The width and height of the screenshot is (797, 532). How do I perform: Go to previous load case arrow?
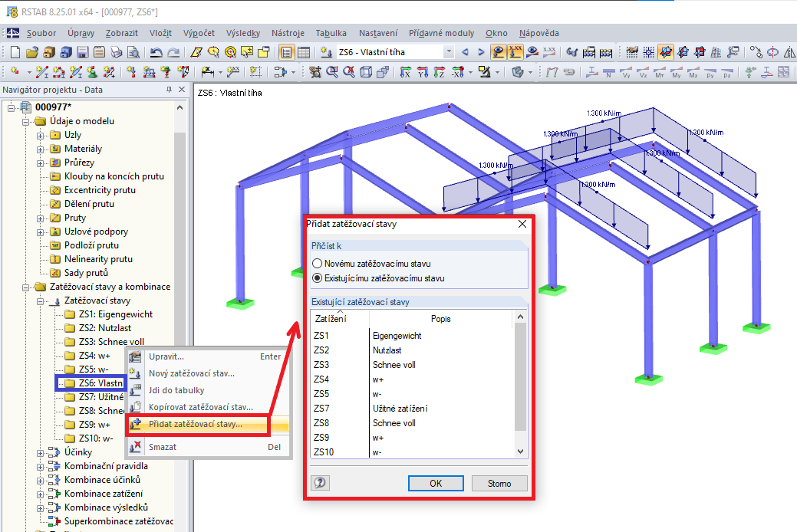[x=465, y=52]
